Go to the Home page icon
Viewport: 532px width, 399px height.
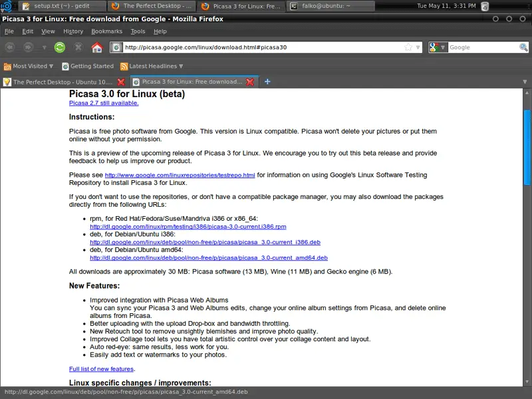pyautogui.click(x=97, y=47)
